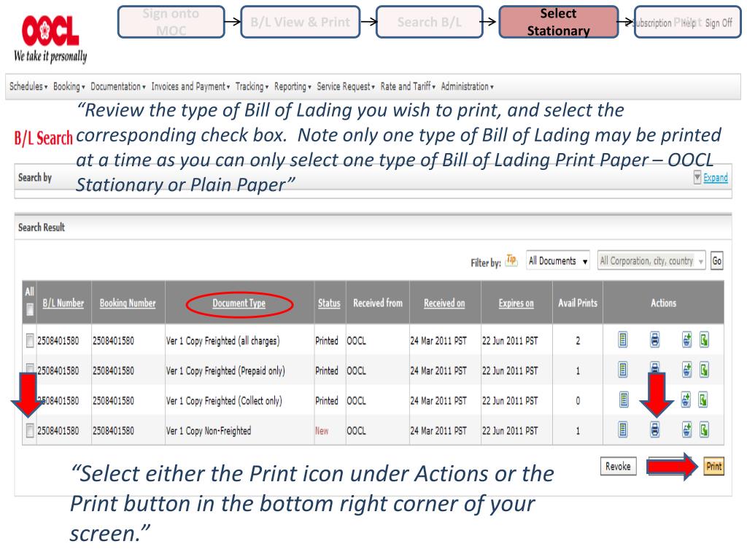The image size is (747, 560).
Task: Sort by Expires on column header
Action: pyautogui.click(x=516, y=303)
